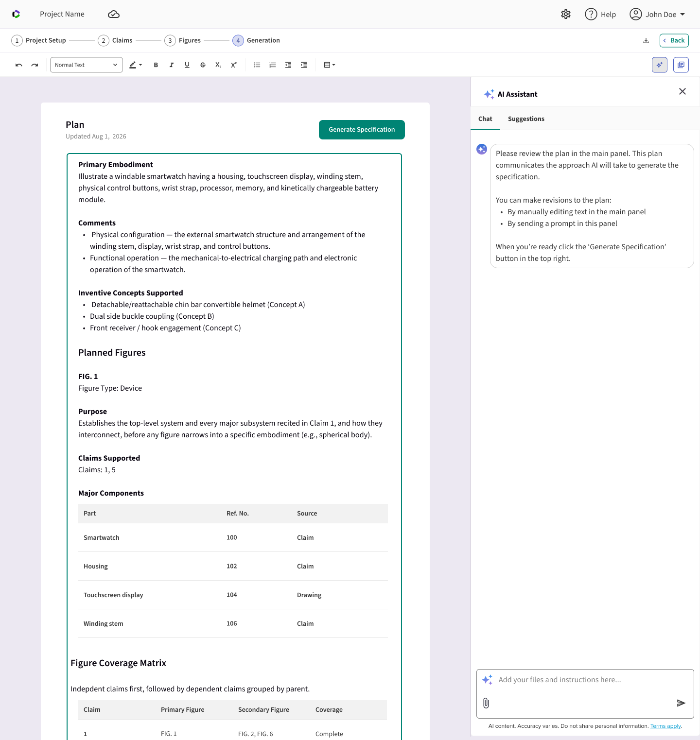
Task: Insert a bulleted list
Action: coord(257,65)
